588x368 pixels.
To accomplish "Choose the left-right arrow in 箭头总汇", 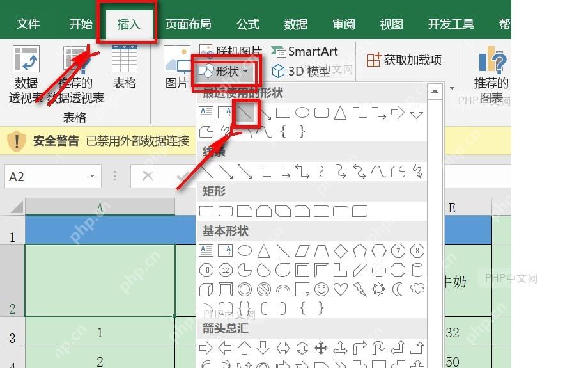I will pyautogui.click(x=282, y=348).
